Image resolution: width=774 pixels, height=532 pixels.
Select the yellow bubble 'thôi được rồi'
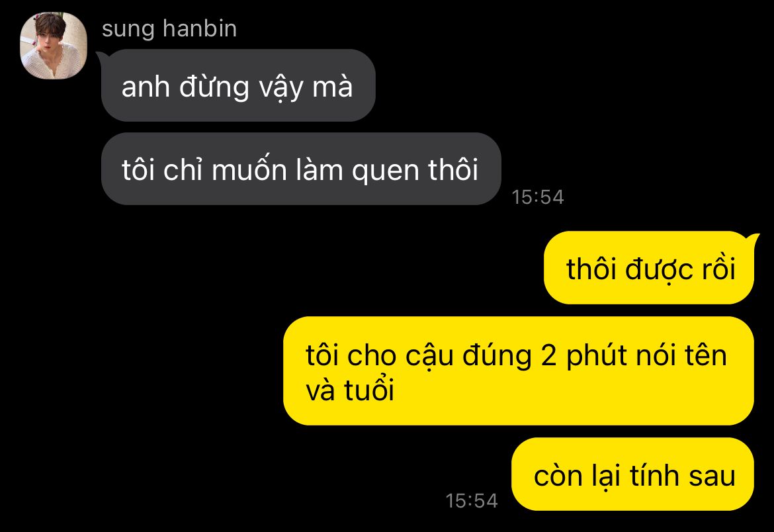(x=649, y=268)
